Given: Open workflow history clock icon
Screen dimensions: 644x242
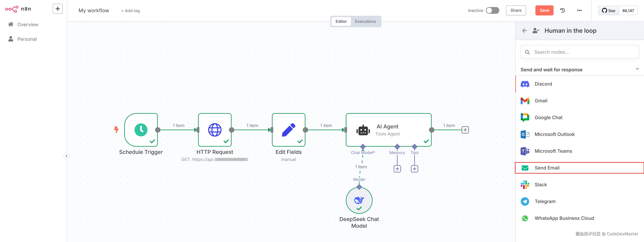Looking at the screenshot, I should [x=562, y=11].
